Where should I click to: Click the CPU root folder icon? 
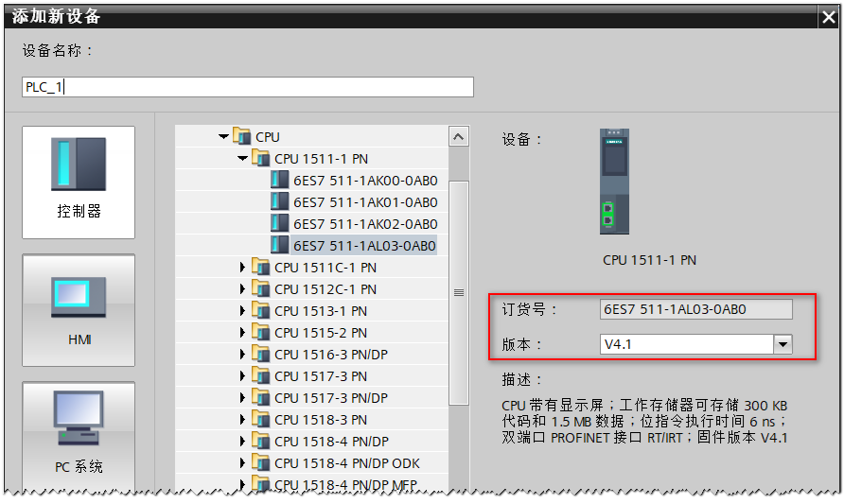tap(242, 136)
